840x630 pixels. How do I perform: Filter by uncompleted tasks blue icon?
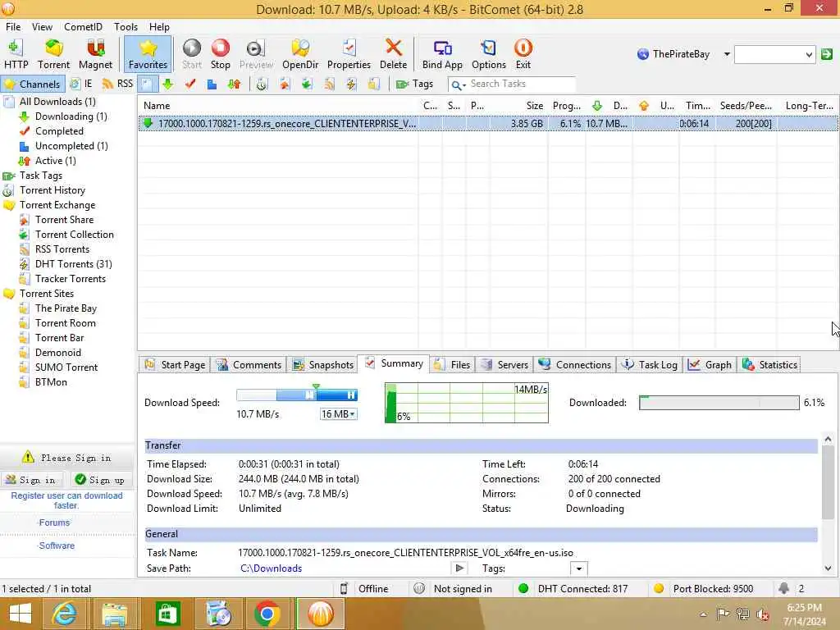click(212, 84)
